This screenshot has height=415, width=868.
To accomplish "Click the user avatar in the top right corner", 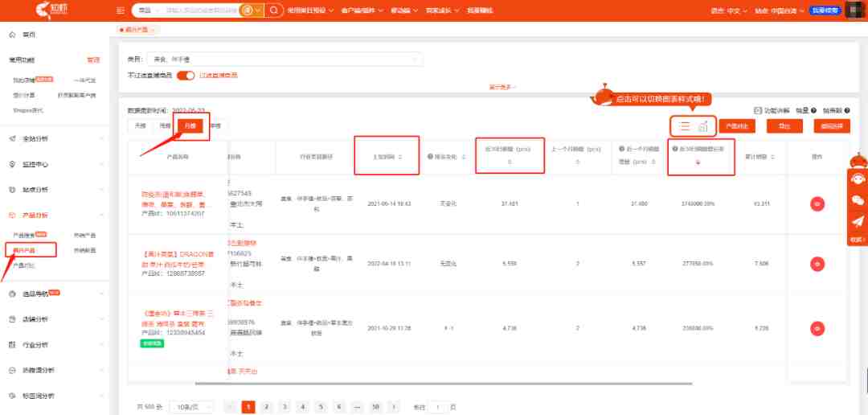I will point(854,10).
